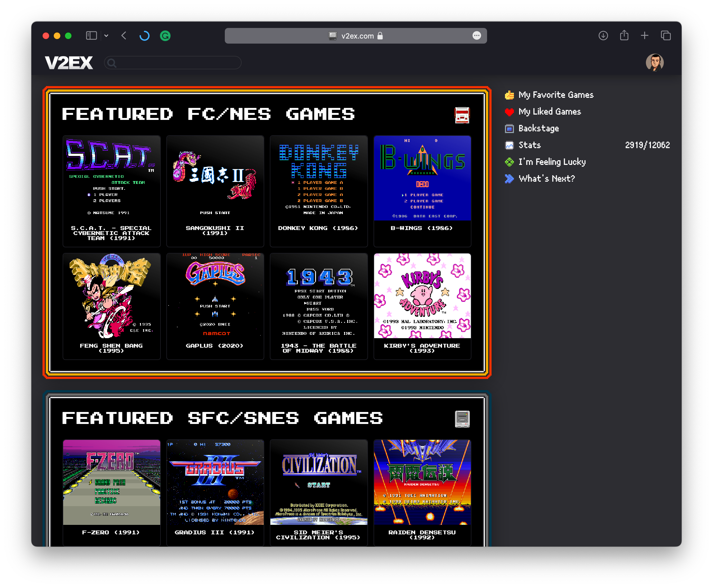Click the "What's Next?" link

pyautogui.click(x=546, y=179)
